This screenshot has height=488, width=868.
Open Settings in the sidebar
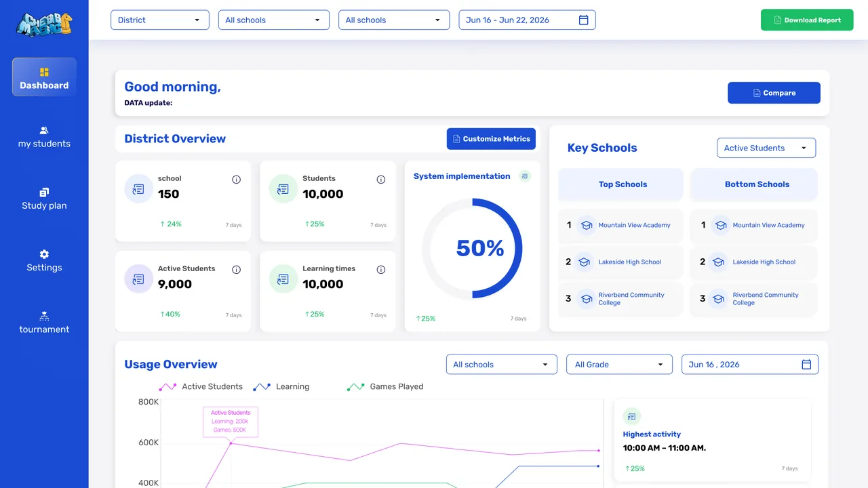click(44, 261)
